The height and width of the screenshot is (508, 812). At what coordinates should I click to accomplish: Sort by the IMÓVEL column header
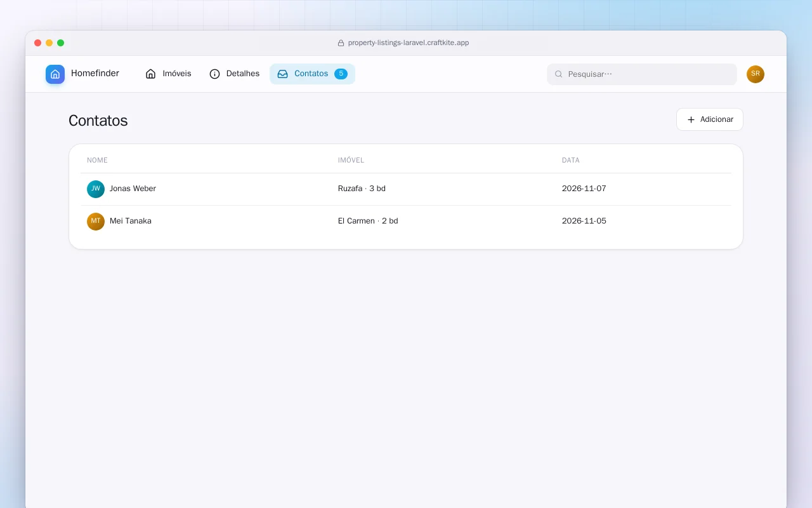351,161
